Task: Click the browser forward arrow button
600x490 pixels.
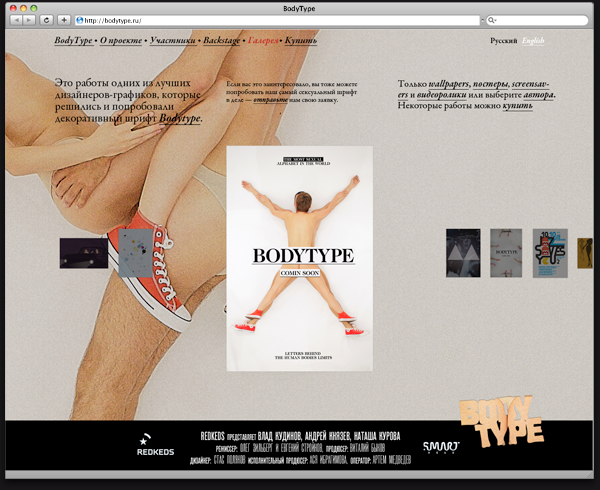Action: pyautogui.click(x=29, y=20)
